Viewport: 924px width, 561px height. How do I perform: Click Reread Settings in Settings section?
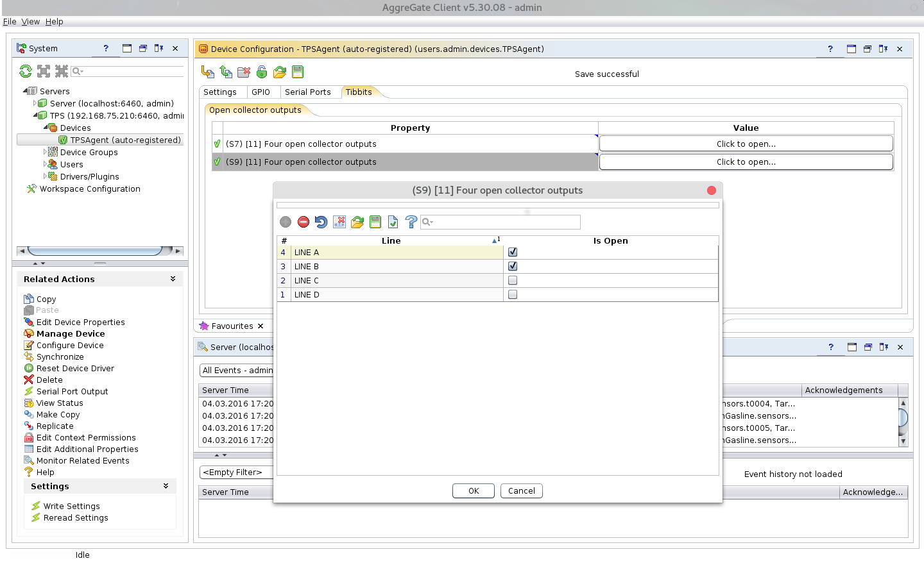pyautogui.click(x=76, y=517)
